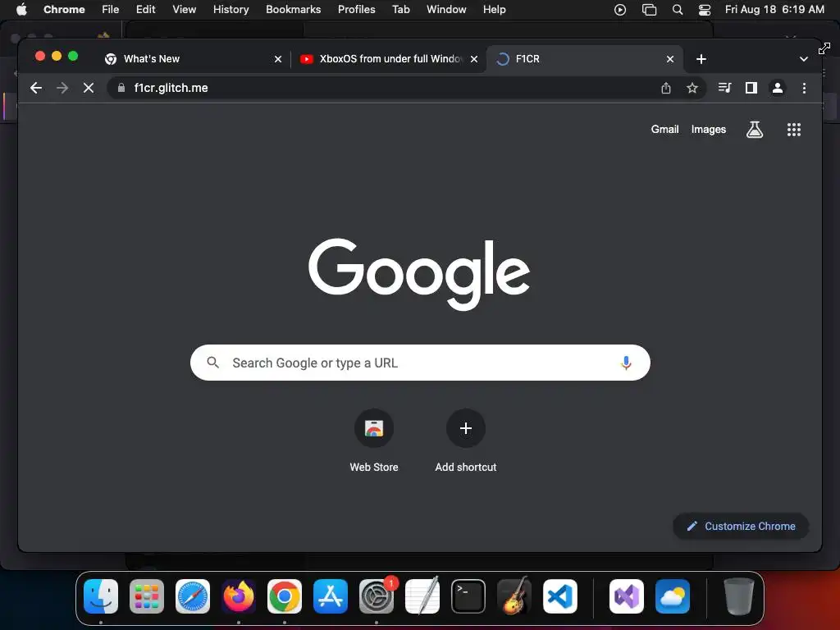Open the Window menu

coord(446,10)
